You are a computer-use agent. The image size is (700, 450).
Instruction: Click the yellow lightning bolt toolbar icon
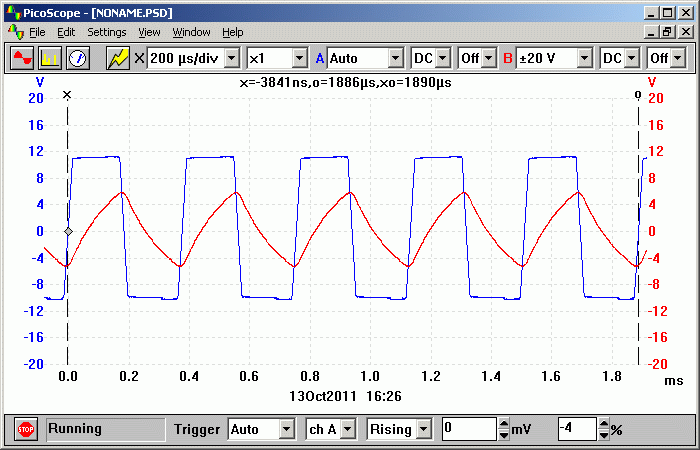tap(118, 57)
